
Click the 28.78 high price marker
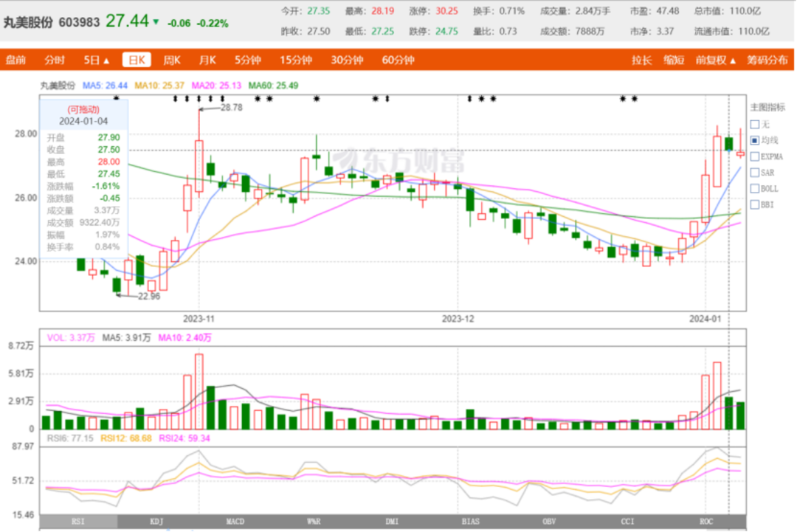click(x=231, y=108)
